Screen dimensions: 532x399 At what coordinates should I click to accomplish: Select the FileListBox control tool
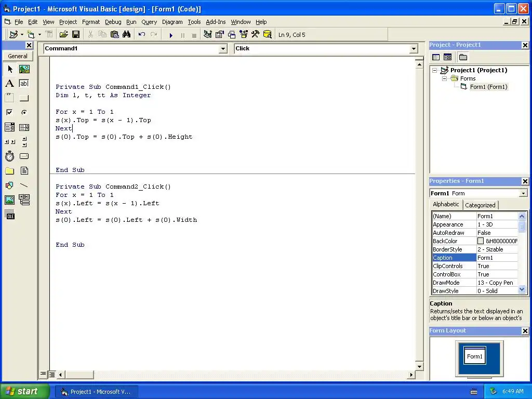[24, 170]
